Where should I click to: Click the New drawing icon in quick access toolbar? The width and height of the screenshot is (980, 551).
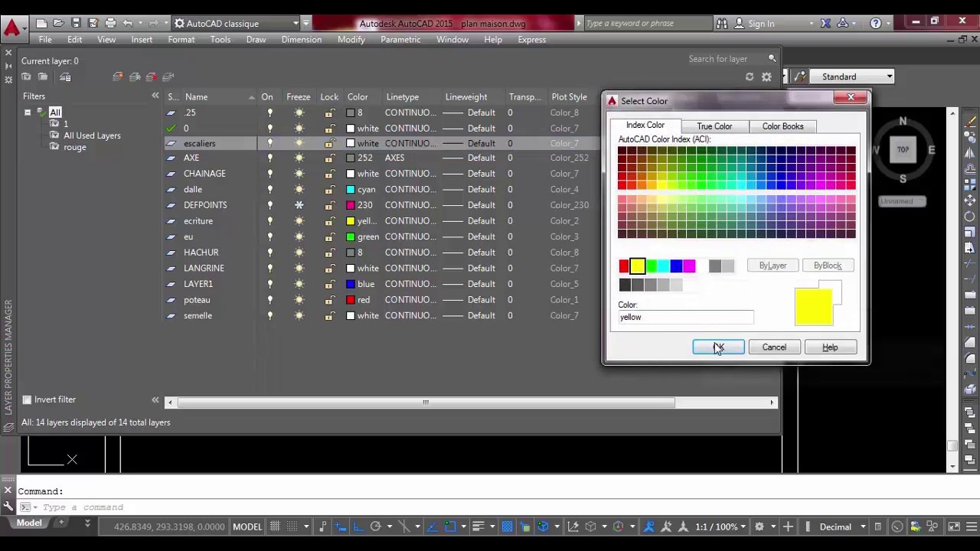41,23
